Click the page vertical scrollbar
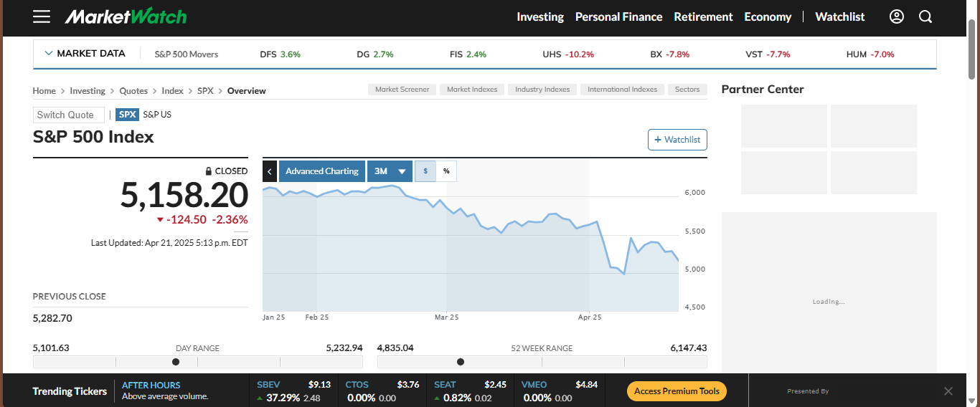 pos(973,49)
